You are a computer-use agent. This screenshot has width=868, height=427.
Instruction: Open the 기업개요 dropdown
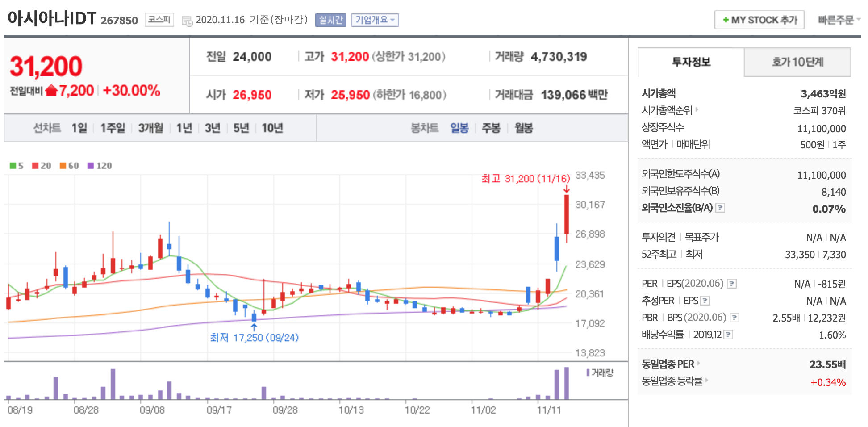pos(375,20)
